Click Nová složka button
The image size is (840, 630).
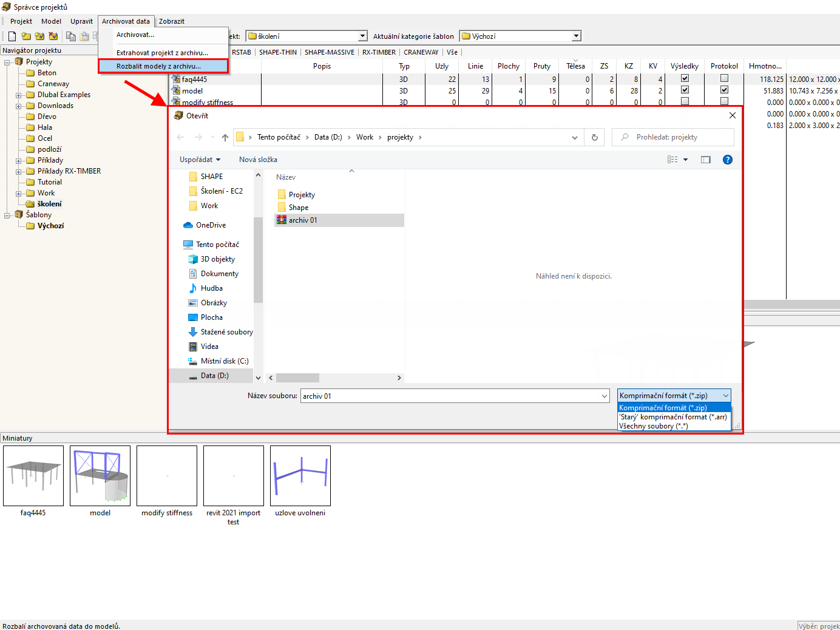point(258,160)
